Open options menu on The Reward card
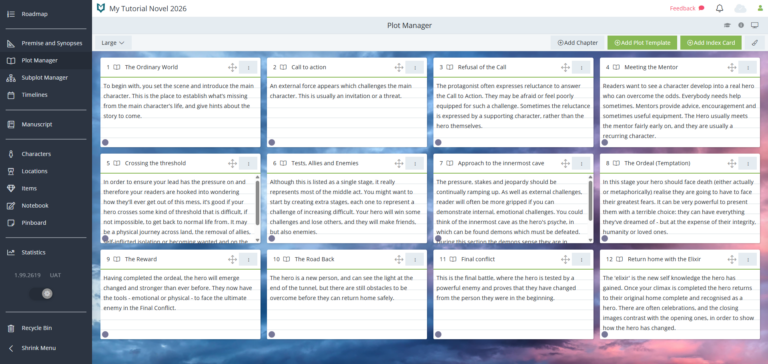Screen dimensions: 768x364 tap(248, 259)
